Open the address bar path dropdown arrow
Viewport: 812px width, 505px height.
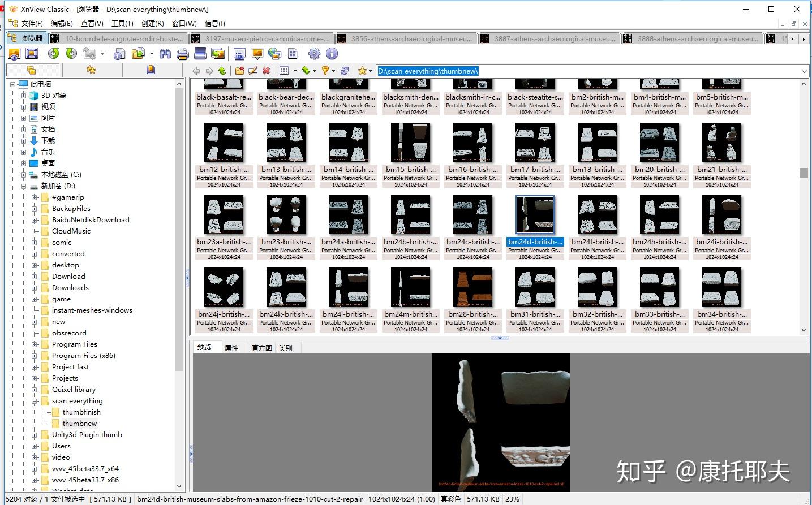(805, 71)
